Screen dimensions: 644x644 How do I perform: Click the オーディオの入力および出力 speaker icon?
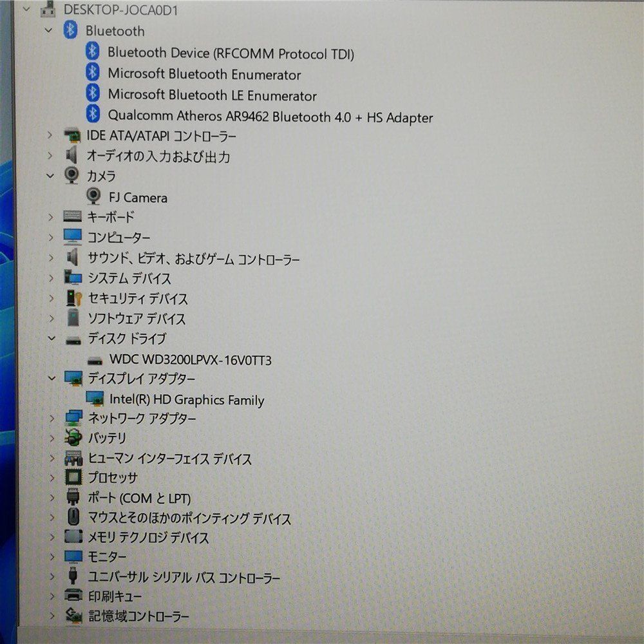(x=72, y=156)
